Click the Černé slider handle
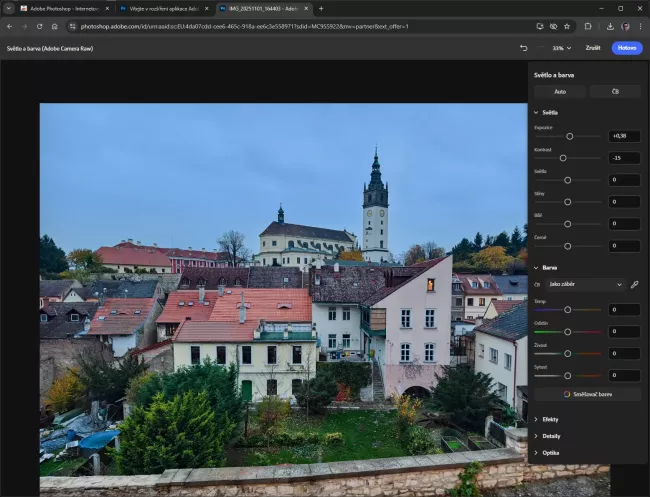Screen dimensions: 650x497 pyautogui.click(x=568, y=246)
